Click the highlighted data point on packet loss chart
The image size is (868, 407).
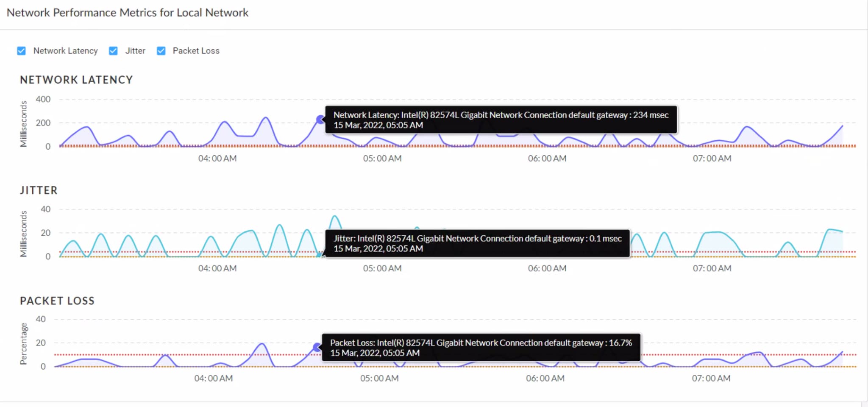317,347
